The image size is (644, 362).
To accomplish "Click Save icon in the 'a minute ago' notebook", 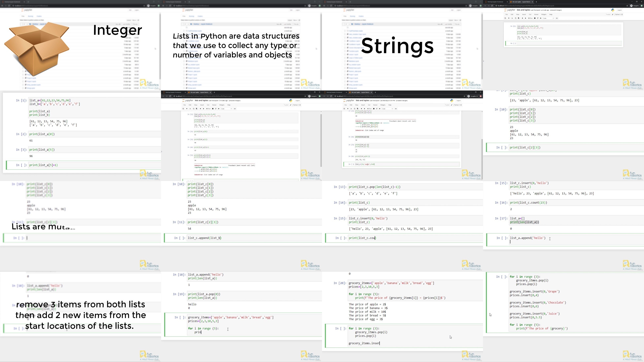I will point(505,18).
